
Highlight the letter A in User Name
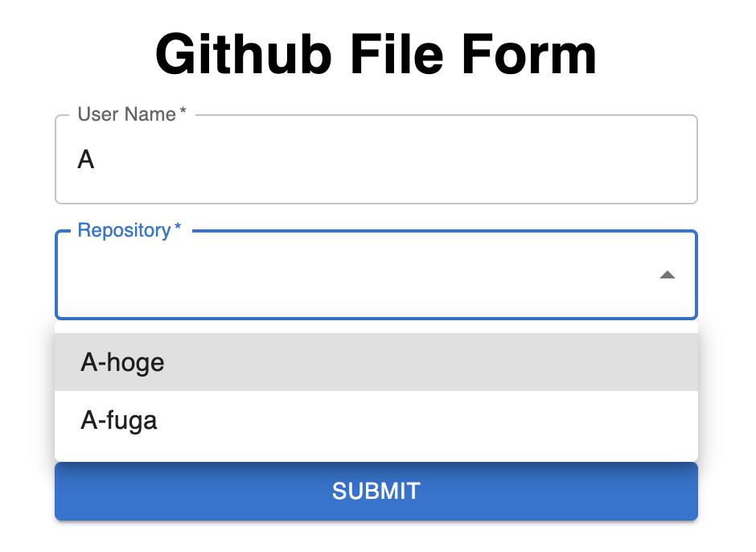85,159
